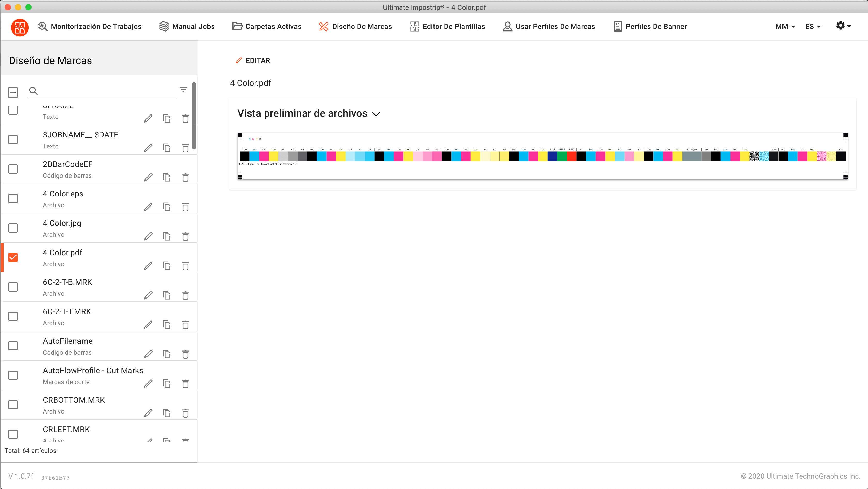The width and height of the screenshot is (868, 489).
Task: Open the MM units dropdown
Action: click(785, 27)
